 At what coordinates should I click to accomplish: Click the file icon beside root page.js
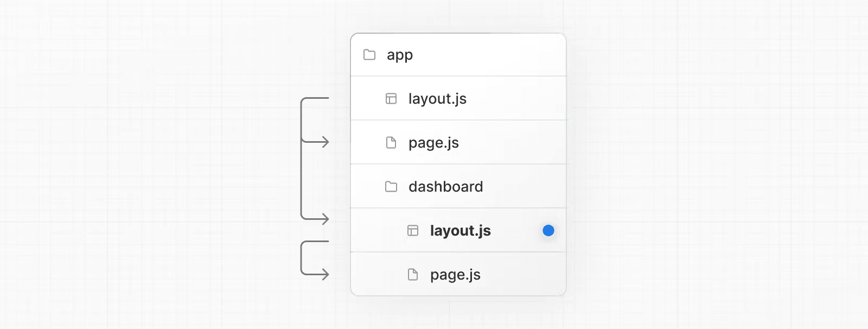[391, 143]
